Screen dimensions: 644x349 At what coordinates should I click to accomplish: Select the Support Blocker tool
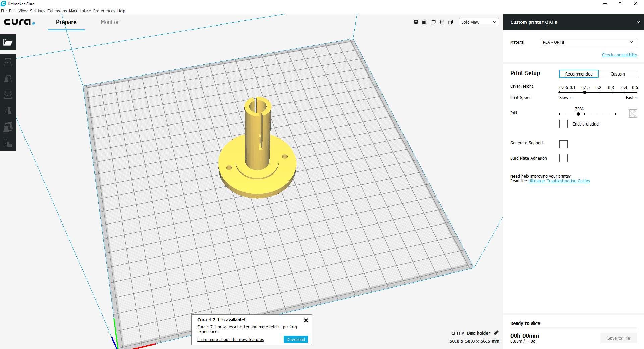8,143
